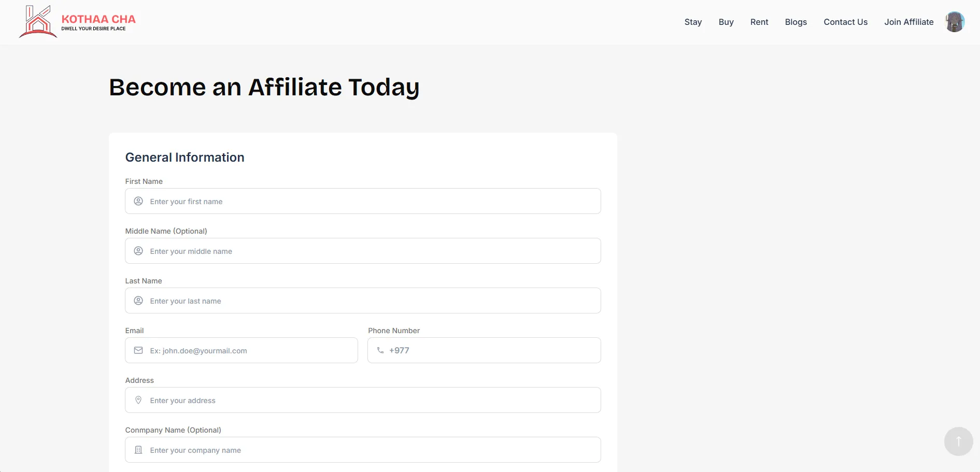Click the 'DWELL YOUR DESIRE PLACE' tagline
The height and width of the screenshot is (472, 980).
[x=93, y=28]
